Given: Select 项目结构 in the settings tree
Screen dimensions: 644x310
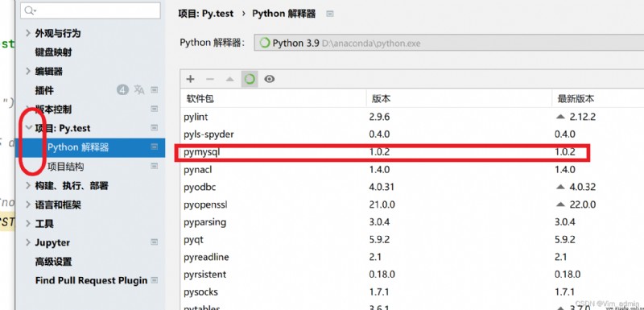Looking at the screenshot, I should click(66, 167).
